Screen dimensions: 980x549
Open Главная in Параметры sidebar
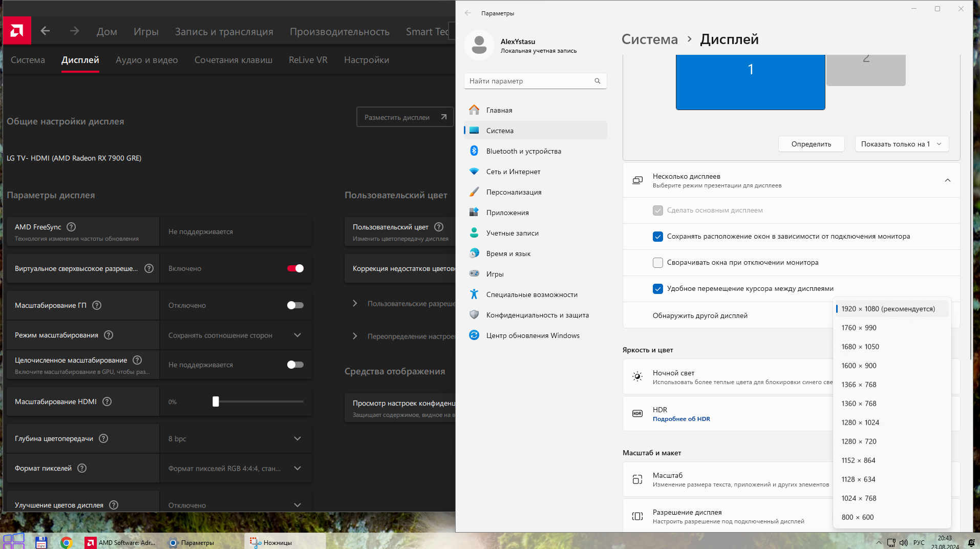[536, 110]
